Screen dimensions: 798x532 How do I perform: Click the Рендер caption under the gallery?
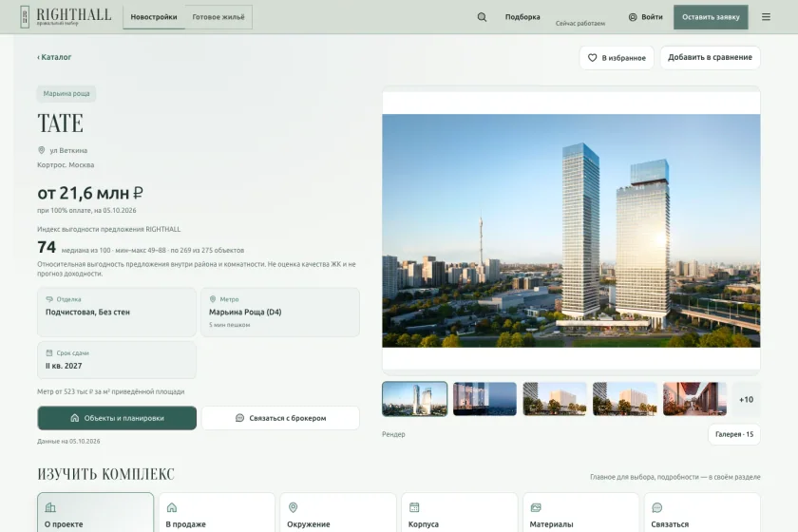393,434
